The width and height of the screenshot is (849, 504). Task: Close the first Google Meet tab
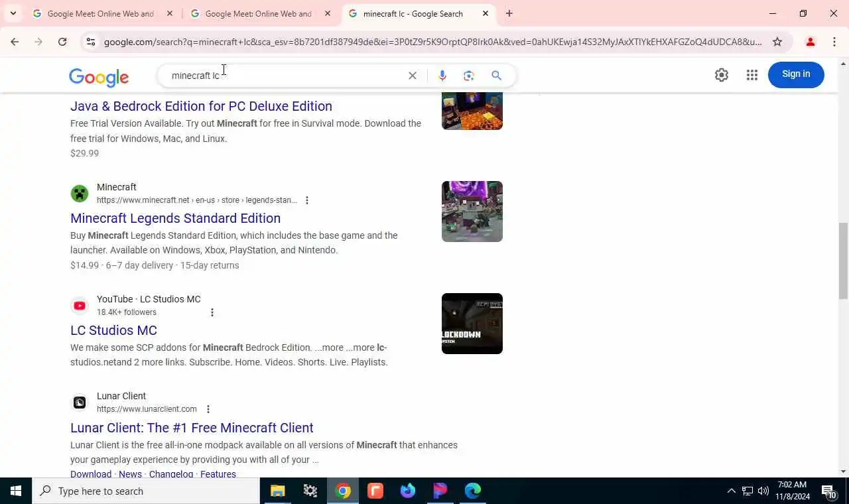click(170, 13)
